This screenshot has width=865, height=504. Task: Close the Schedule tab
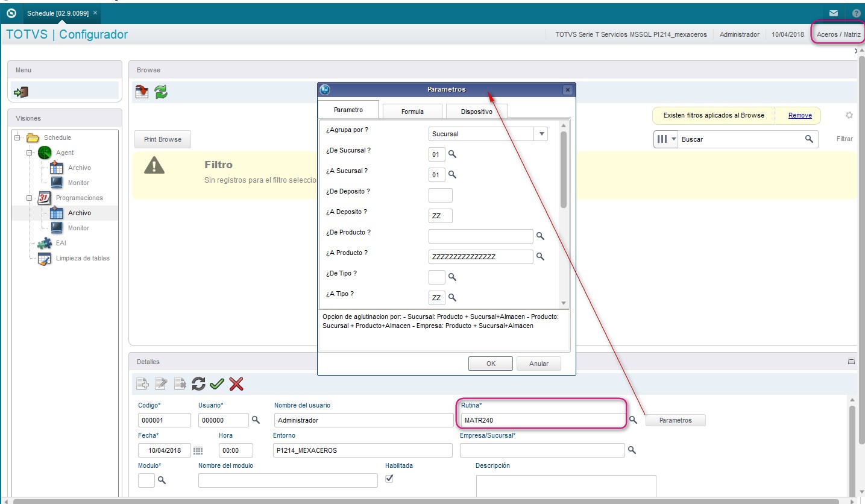pos(95,13)
